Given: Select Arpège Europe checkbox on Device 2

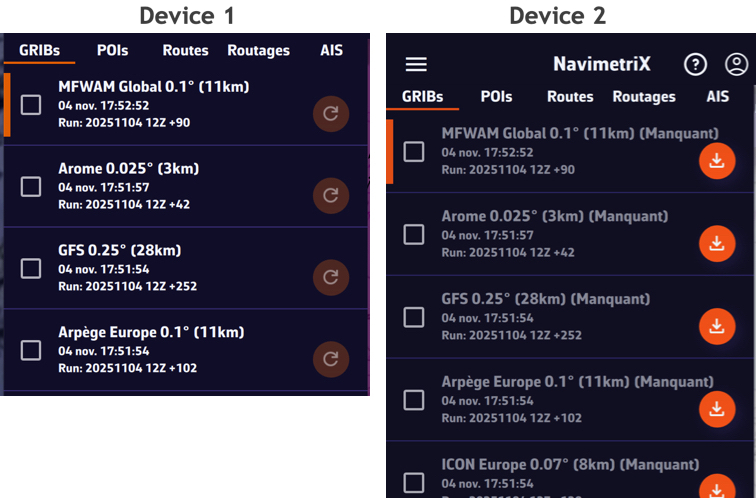Looking at the screenshot, I should [413, 400].
